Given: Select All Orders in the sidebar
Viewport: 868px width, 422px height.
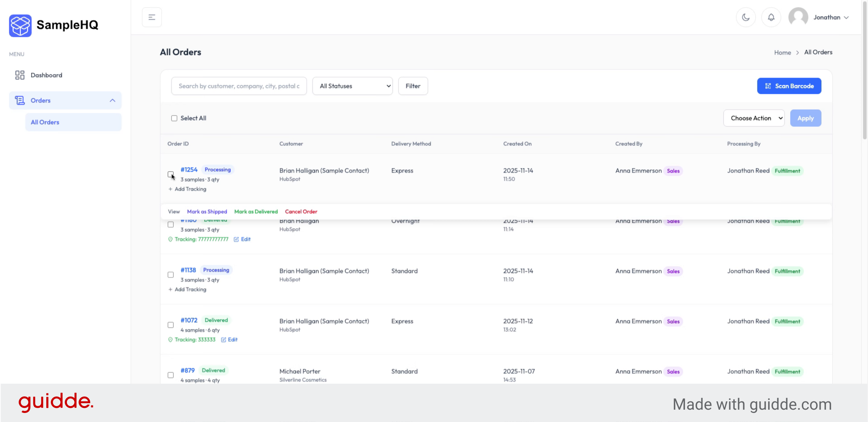Looking at the screenshot, I should tap(45, 122).
